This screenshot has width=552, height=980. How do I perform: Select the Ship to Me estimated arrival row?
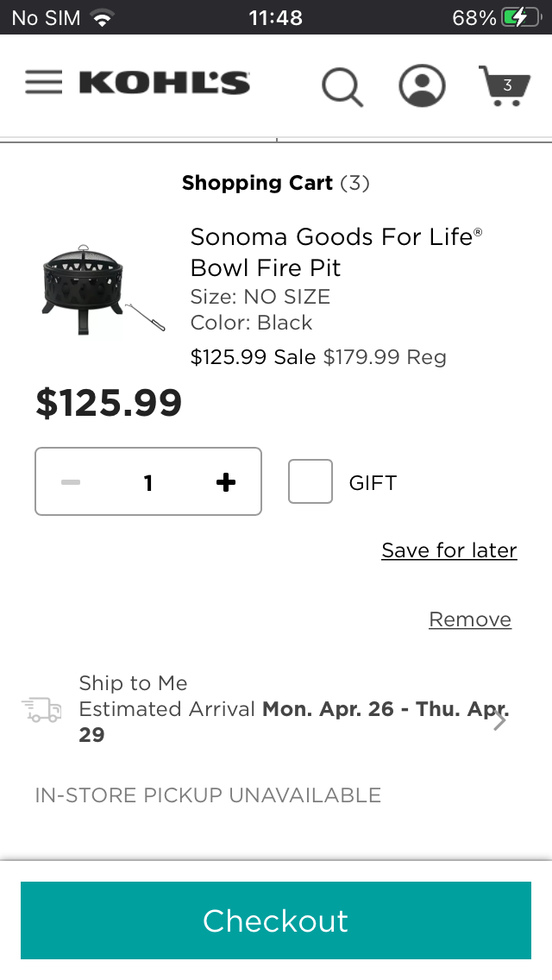[x=276, y=709]
